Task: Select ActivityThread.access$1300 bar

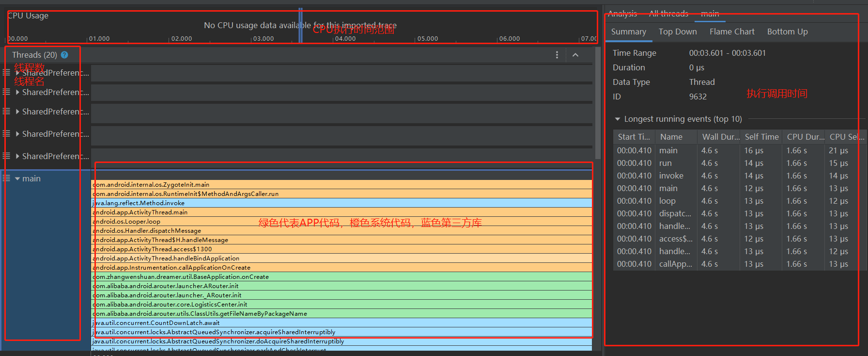Action: (341, 249)
